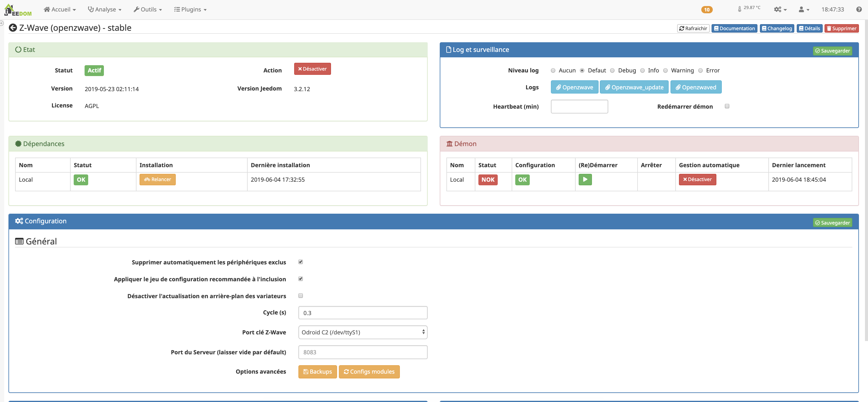
Task: Select the Debug log level
Action: pyautogui.click(x=612, y=70)
